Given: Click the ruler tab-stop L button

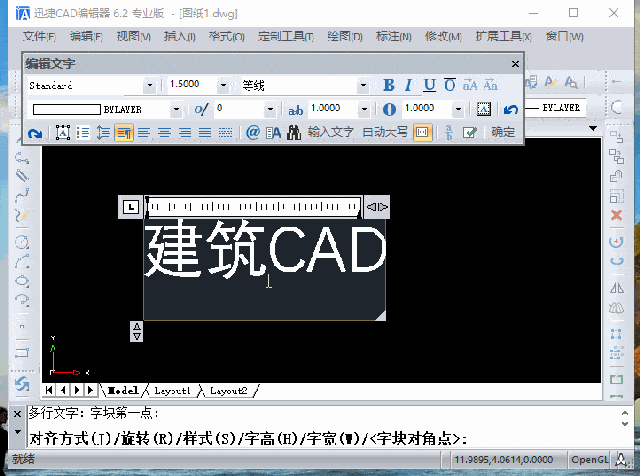Looking at the screenshot, I should (x=131, y=207).
